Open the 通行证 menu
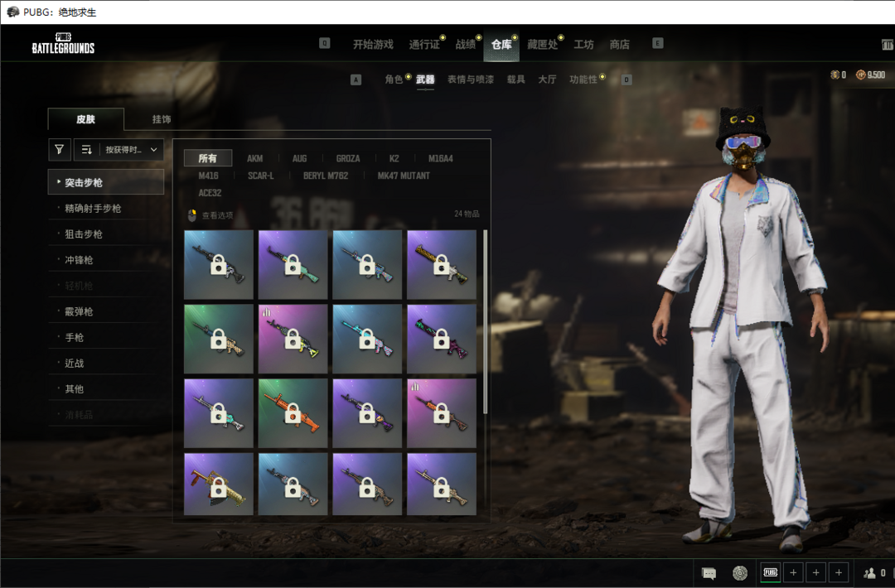The image size is (895, 588). click(424, 45)
